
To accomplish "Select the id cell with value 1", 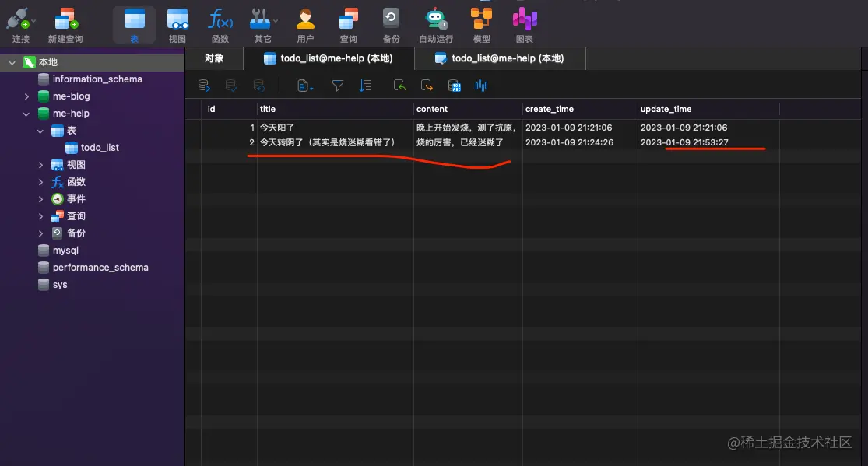I will click(229, 128).
